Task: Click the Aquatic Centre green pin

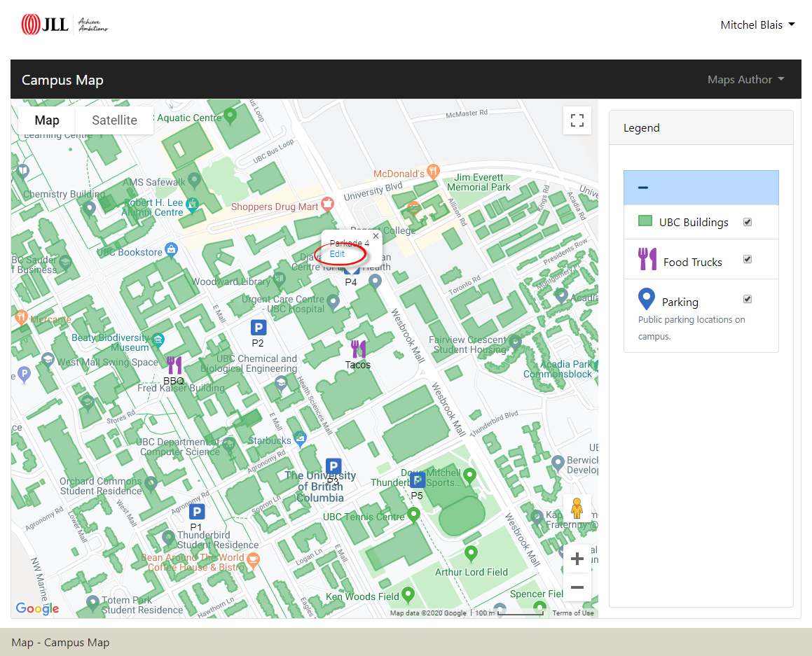Action: click(230, 115)
